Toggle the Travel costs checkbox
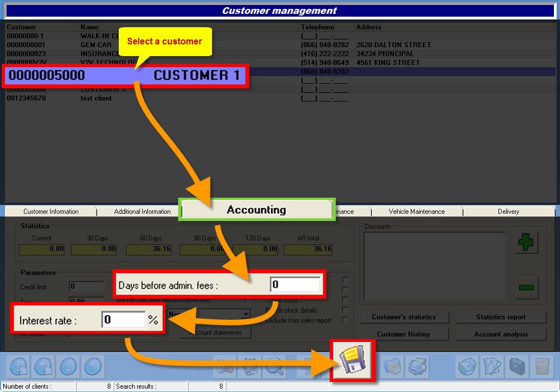The image size is (560, 392). point(345,299)
